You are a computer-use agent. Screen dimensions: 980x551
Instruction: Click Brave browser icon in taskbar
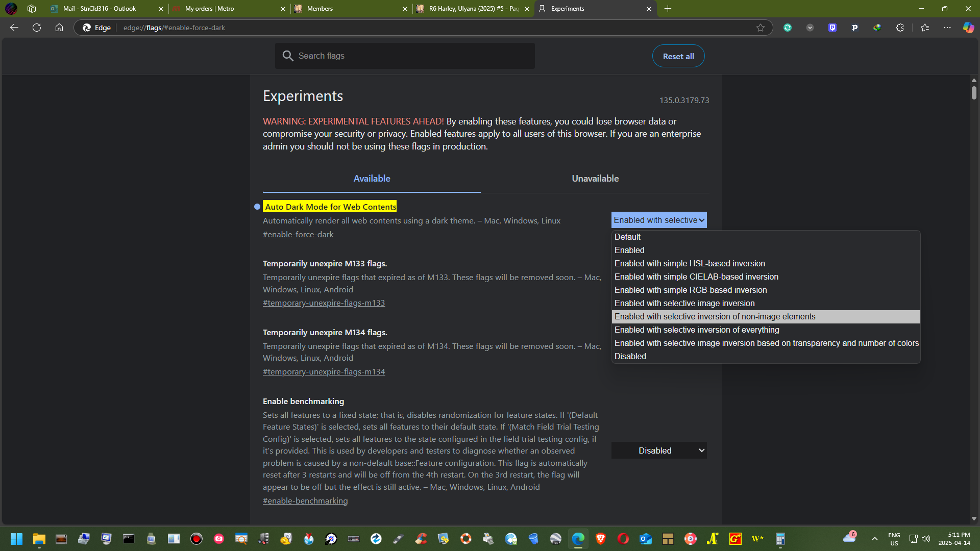pos(601,539)
